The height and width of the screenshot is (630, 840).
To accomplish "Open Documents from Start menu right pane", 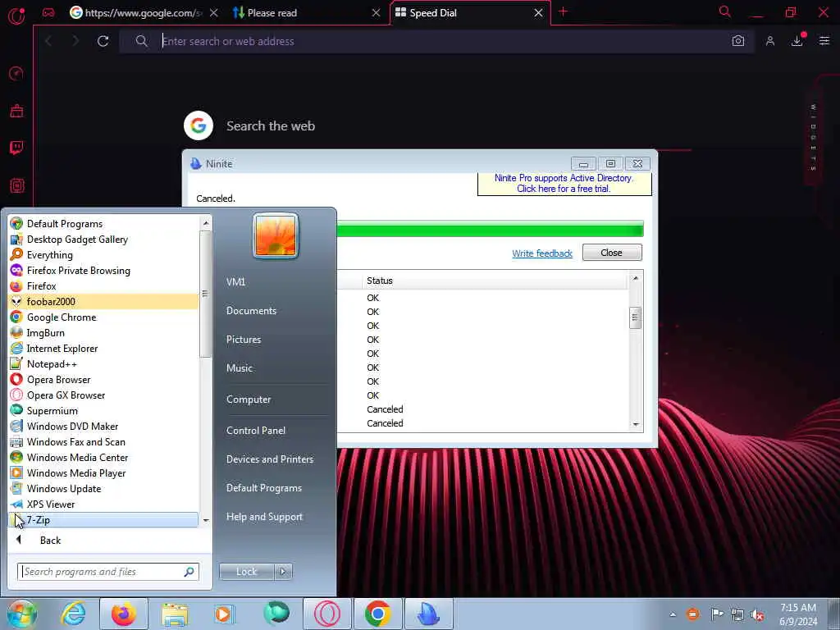I will [x=251, y=311].
